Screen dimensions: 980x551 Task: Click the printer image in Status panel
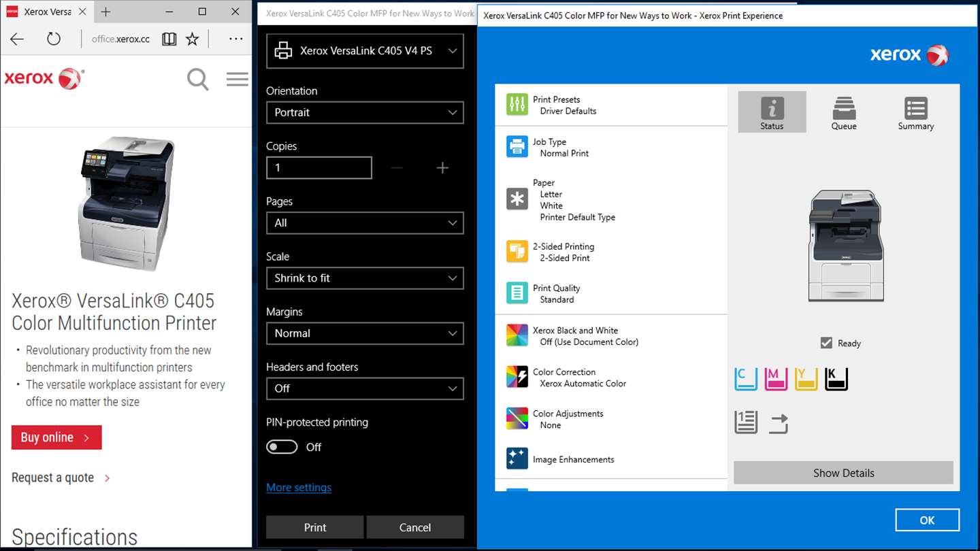tap(846, 246)
